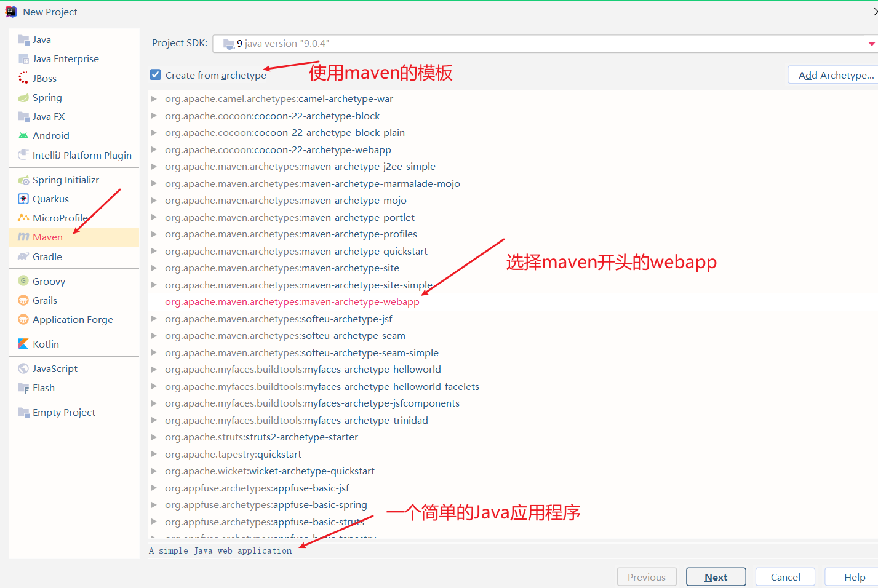Select org.apache.tapestry:quickstart archetype

[x=233, y=454]
